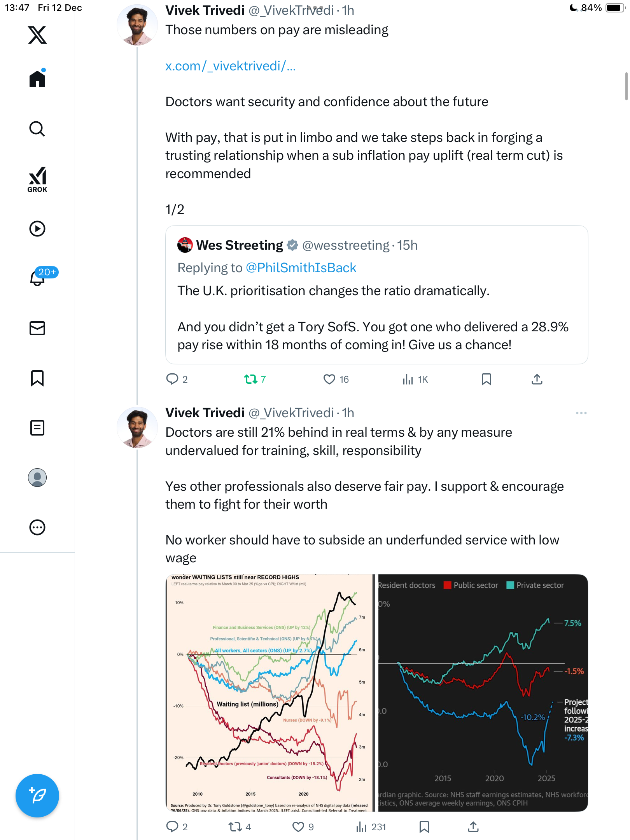This screenshot has height=840, width=630.
Task: Undo repost on the first tweet
Action: tap(251, 379)
